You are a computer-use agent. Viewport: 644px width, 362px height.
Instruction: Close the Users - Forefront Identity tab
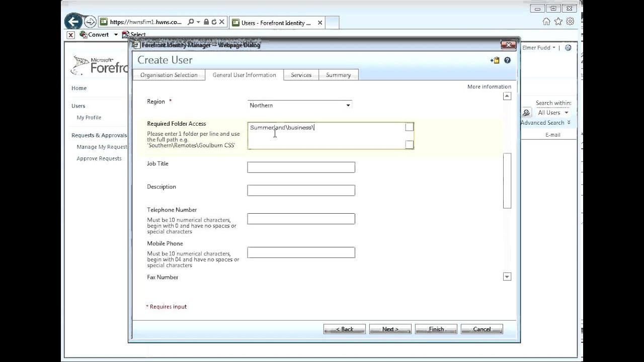(x=320, y=23)
